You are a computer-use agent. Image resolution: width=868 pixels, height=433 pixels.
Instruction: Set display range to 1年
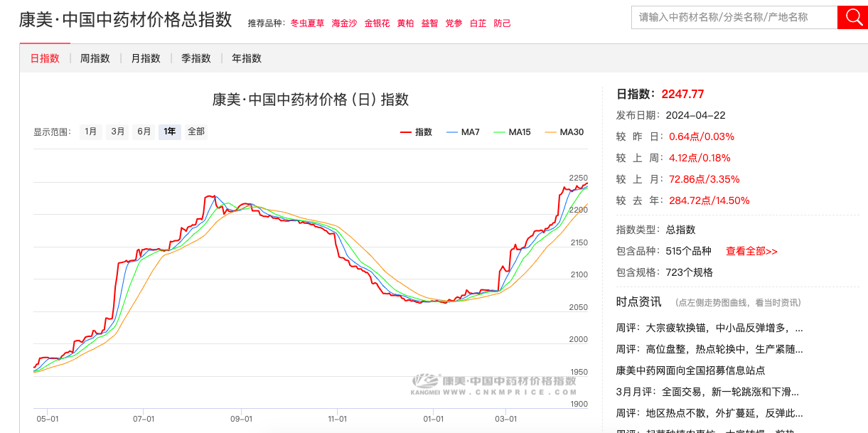[170, 132]
